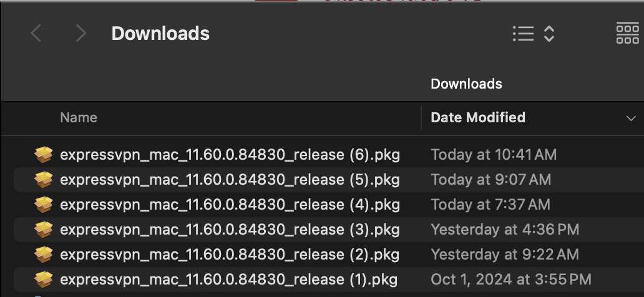Select expressvpn release (3).pkg filename
Image resolution: width=644 pixels, height=297 pixels.
pos(230,229)
